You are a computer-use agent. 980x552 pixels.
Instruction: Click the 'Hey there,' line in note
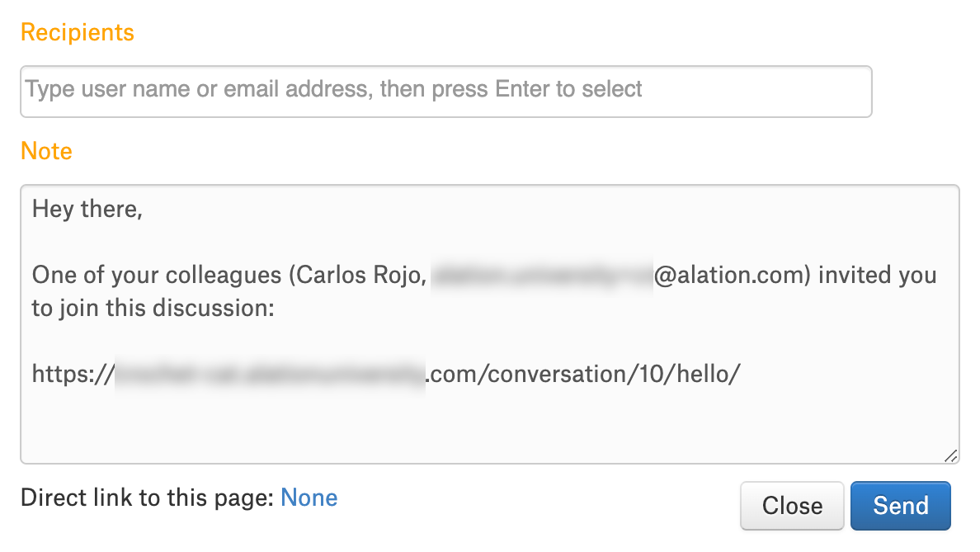coord(87,209)
